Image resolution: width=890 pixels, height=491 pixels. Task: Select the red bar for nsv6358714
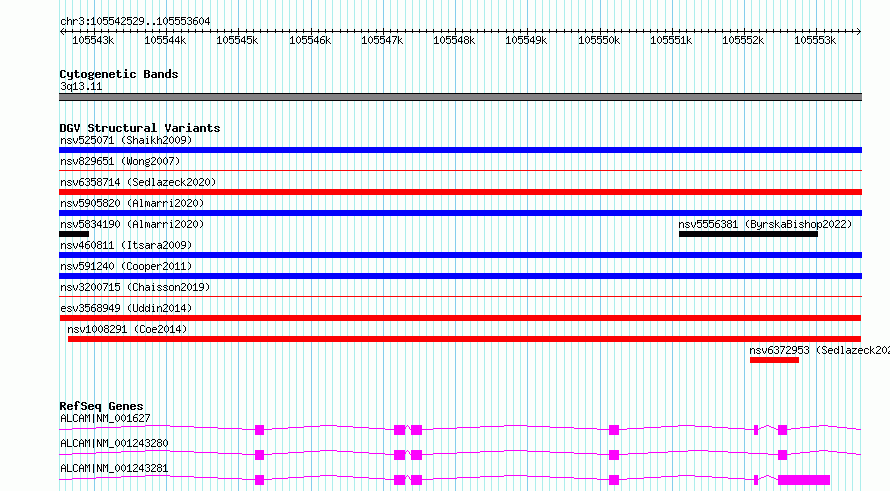[x=460, y=192]
